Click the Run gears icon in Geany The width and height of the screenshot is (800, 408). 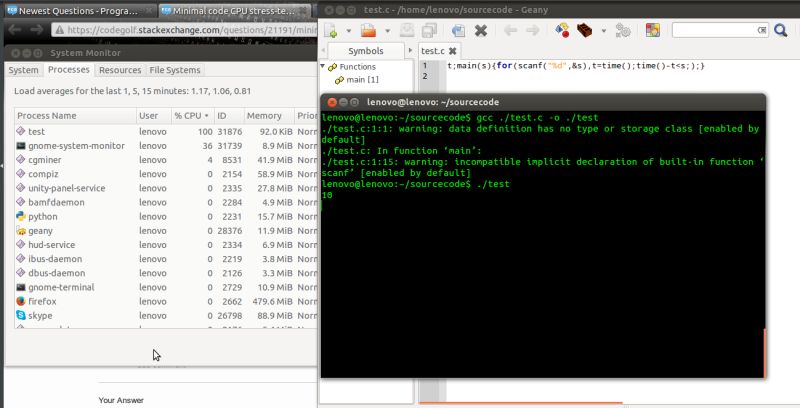(623, 31)
